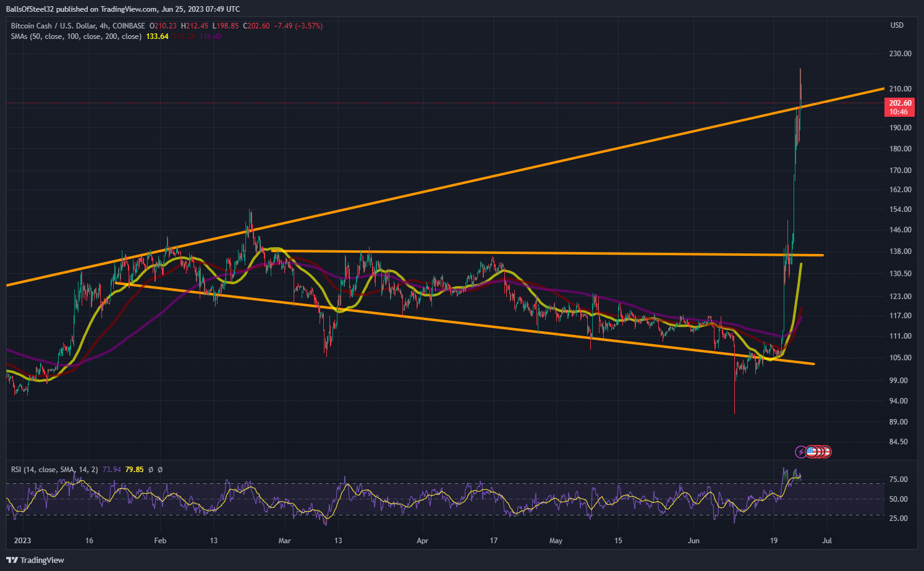
Task: Click the yellow SMA value 133.64
Action: point(157,36)
